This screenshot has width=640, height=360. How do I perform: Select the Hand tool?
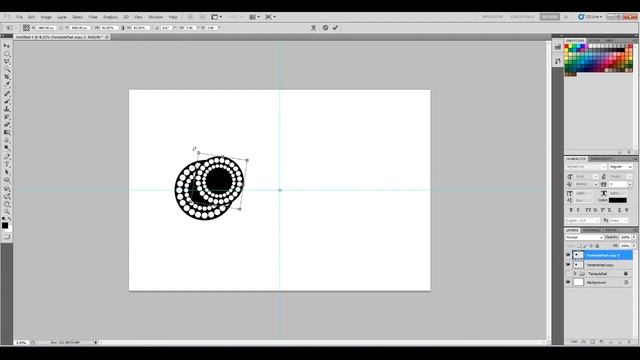(x=7, y=204)
